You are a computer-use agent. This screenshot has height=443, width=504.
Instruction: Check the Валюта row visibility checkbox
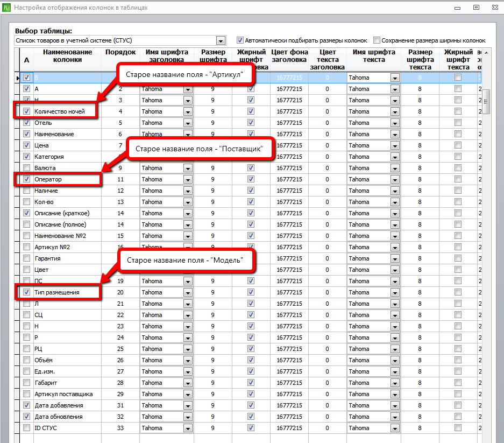coord(27,167)
